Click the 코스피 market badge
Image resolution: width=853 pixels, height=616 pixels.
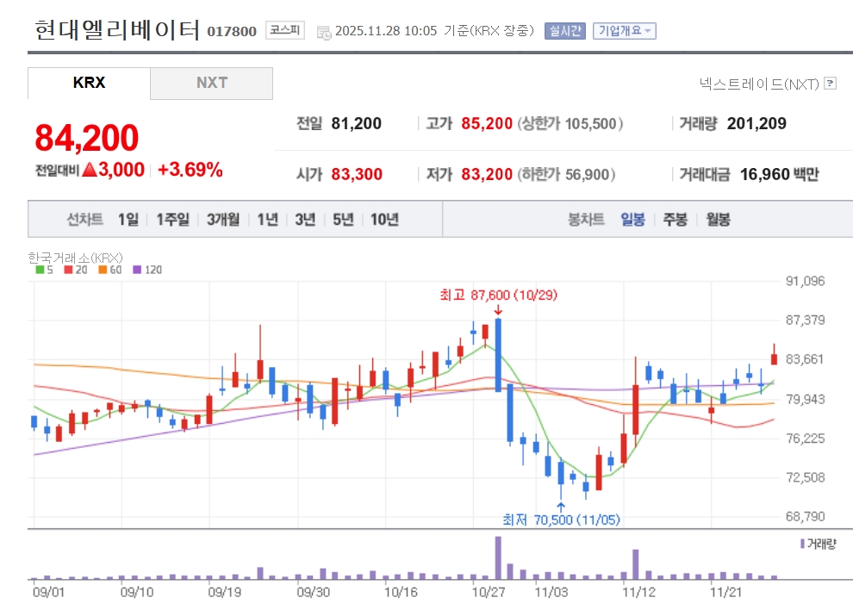coord(285,30)
